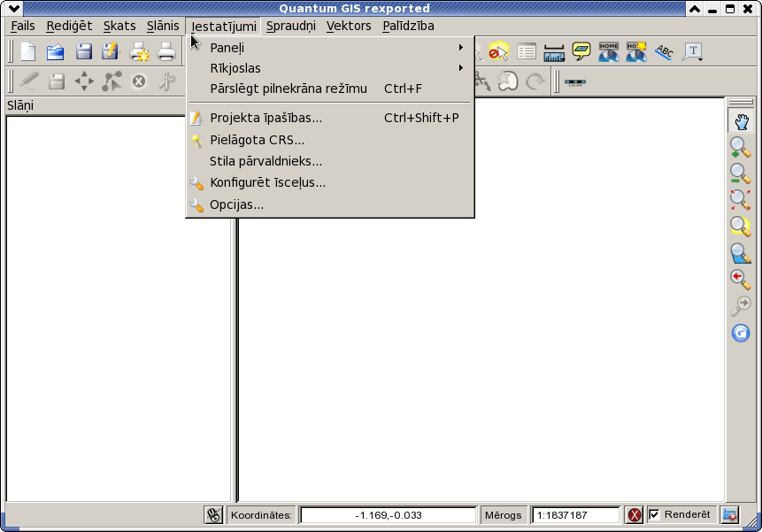Select Pielāgota CRS... menu entry

click(x=329, y=140)
